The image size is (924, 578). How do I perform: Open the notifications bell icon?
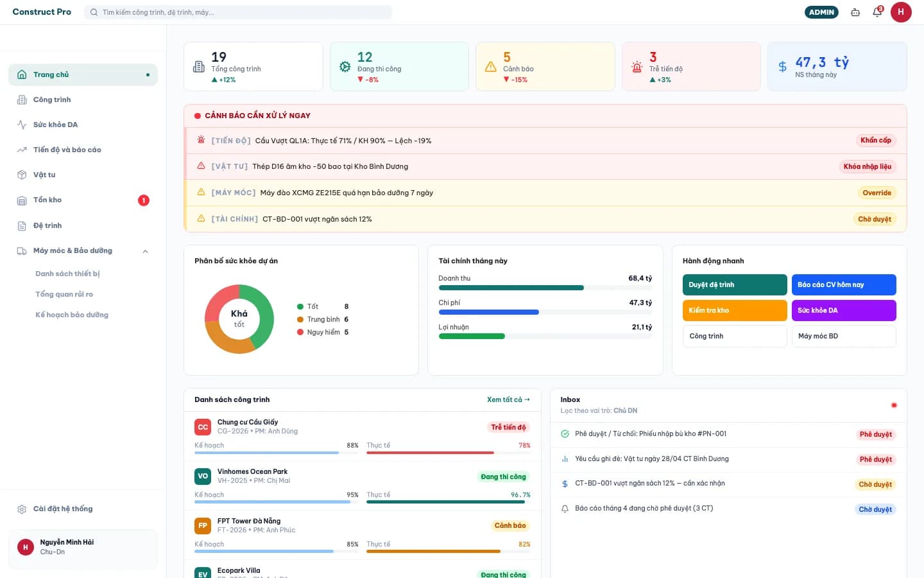click(x=877, y=12)
